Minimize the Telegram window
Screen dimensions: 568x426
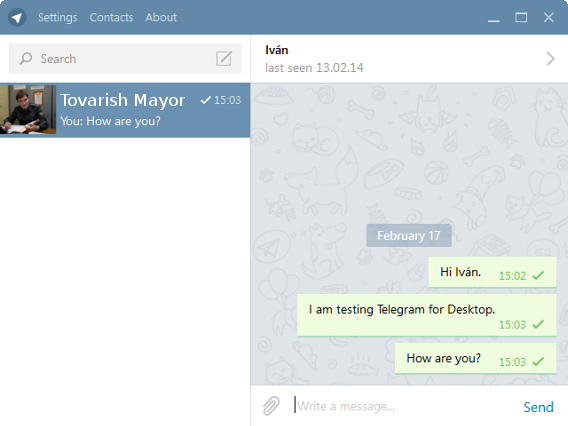493,18
